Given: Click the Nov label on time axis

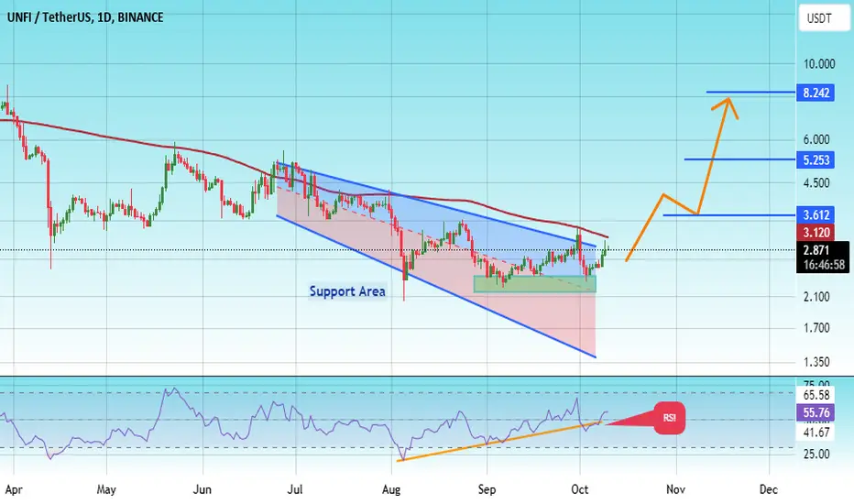Looking at the screenshot, I should (x=675, y=490).
